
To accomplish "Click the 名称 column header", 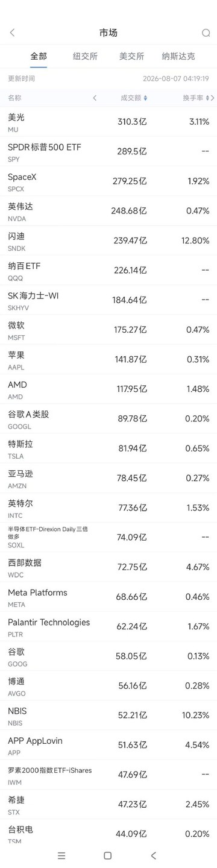I will [14, 98].
